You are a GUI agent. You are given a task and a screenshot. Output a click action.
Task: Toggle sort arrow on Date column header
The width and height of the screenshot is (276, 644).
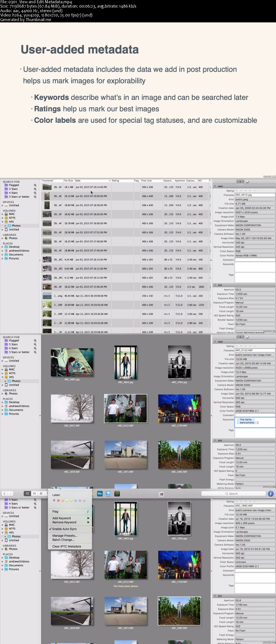point(110,181)
